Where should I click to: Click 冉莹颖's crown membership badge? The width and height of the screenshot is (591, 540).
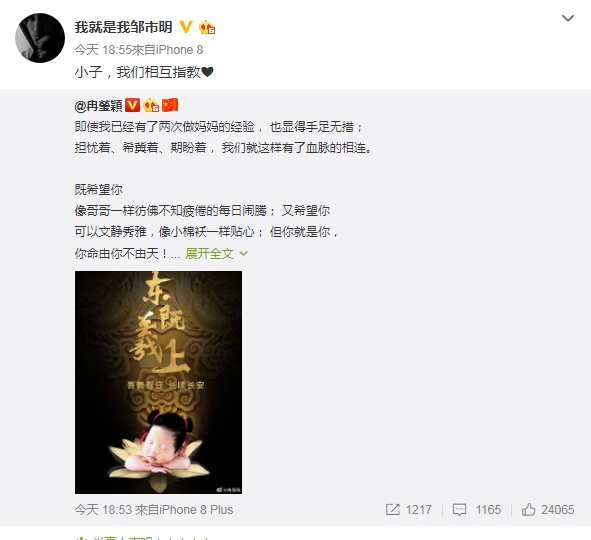[x=151, y=106]
